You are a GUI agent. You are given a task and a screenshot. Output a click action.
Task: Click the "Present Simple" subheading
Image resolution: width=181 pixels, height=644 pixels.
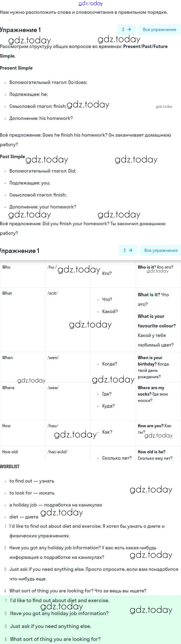click(x=16, y=68)
